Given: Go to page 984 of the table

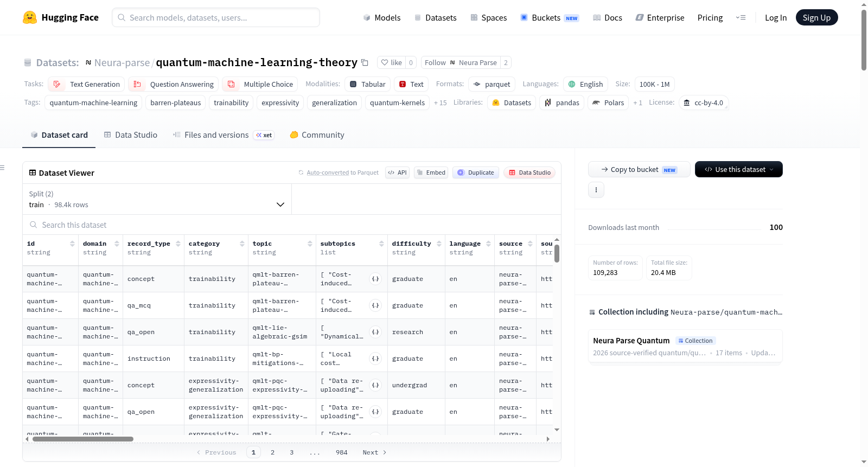Looking at the screenshot, I should point(342,452).
